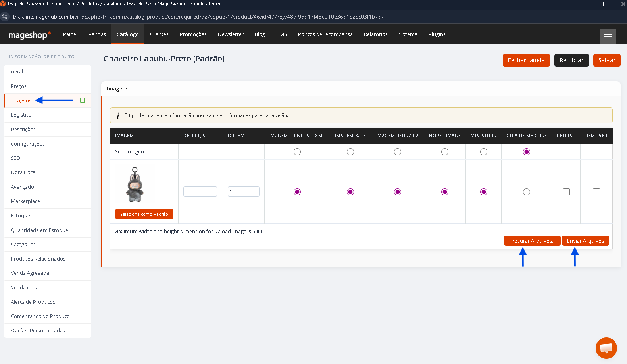This screenshot has width=627, height=364.
Task: Switch to the Imagens tab
Action: (48, 100)
